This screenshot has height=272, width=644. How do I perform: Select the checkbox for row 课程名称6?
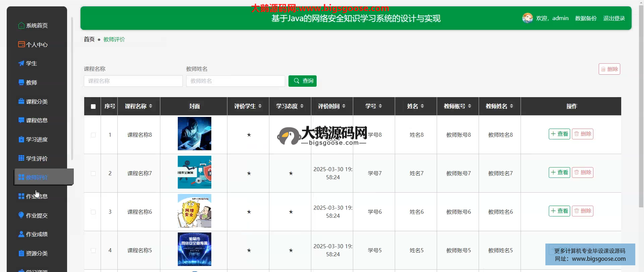coord(93,212)
